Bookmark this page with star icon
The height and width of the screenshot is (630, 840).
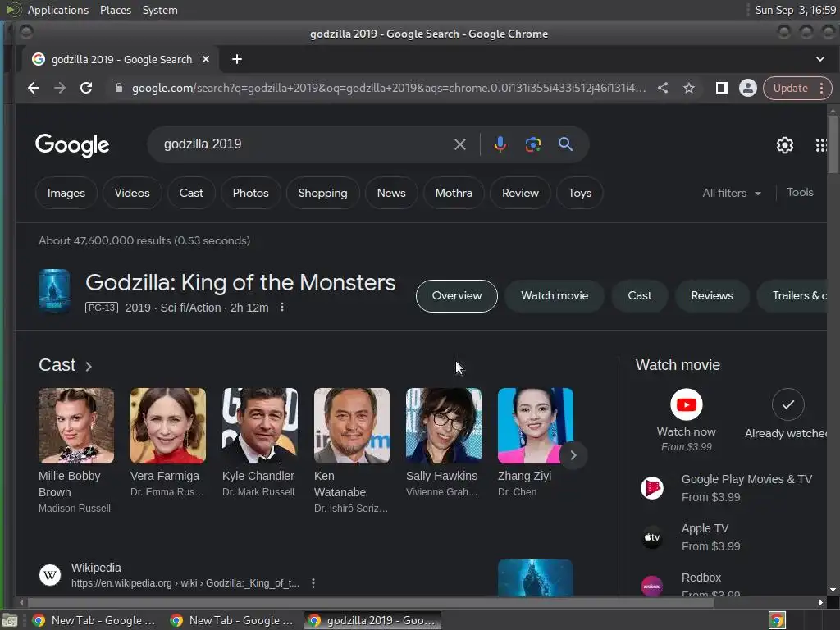point(689,88)
